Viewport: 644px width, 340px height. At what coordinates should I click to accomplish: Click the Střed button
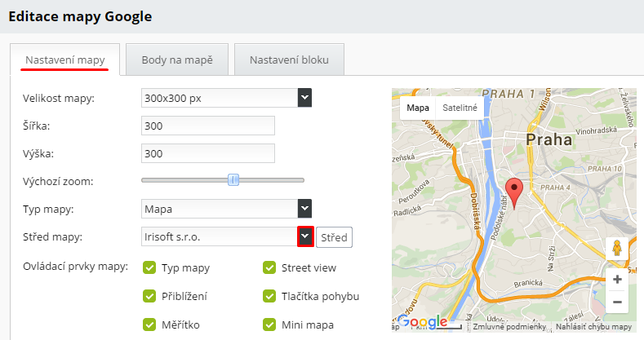pos(333,238)
